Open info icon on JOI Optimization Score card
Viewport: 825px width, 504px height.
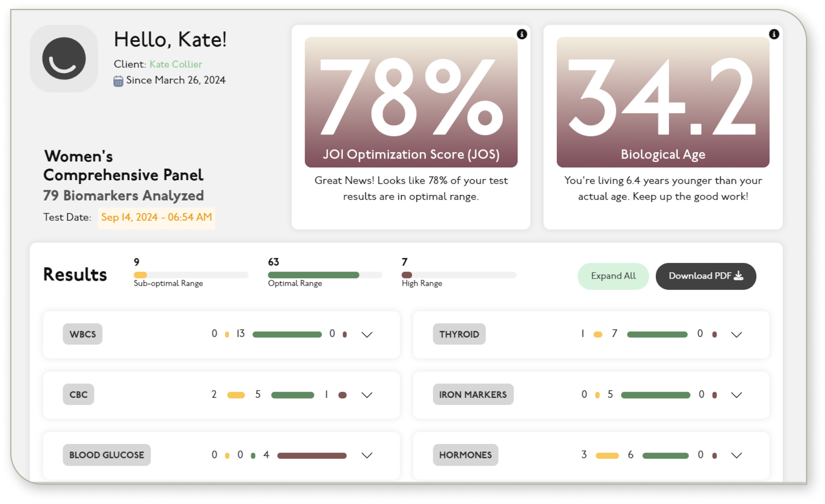coord(522,34)
